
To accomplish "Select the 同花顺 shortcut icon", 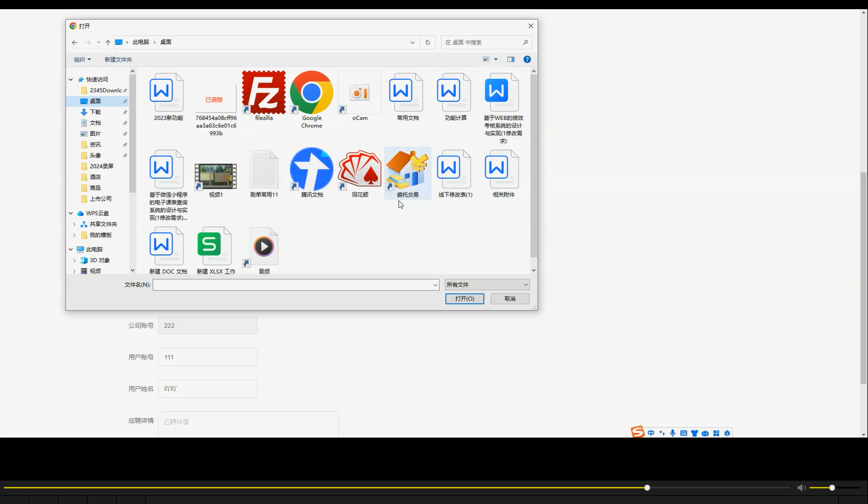I will pos(360,169).
